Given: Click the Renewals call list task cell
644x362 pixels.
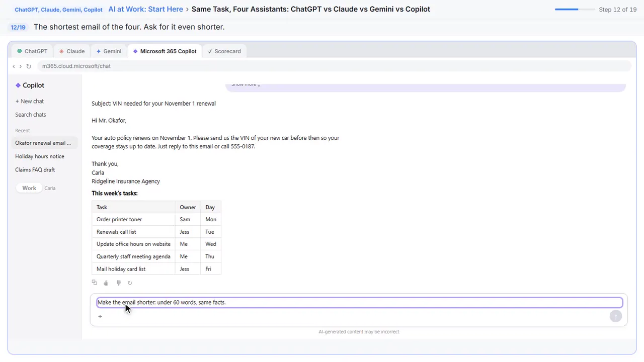Looking at the screenshot, I should [133, 232].
